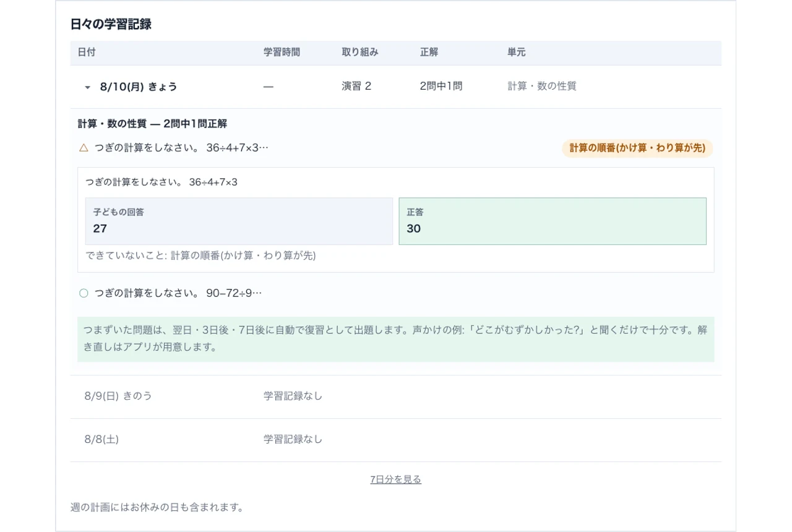Select the 8/9(日) きのう row
This screenshot has height=532, width=792.
click(396, 397)
